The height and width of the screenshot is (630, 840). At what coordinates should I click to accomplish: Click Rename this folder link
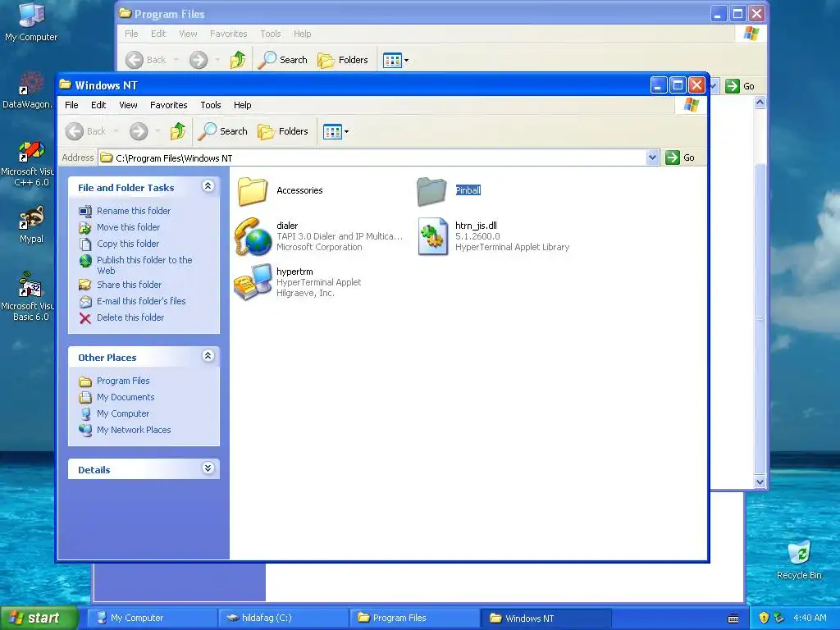point(134,211)
